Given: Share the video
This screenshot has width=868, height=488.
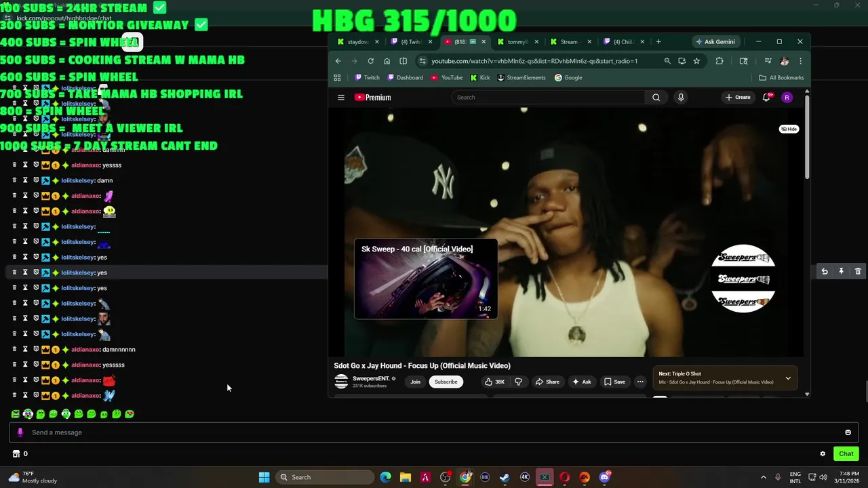Looking at the screenshot, I should (x=547, y=382).
